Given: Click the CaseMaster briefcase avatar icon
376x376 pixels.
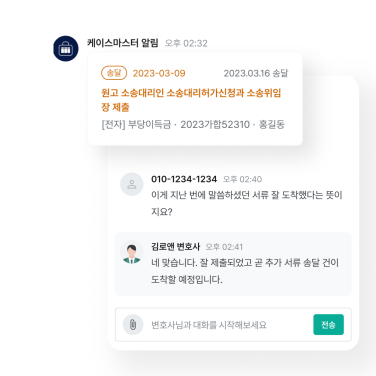Looking at the screenshot, I should pyautogui.click(x=66, y=49).
